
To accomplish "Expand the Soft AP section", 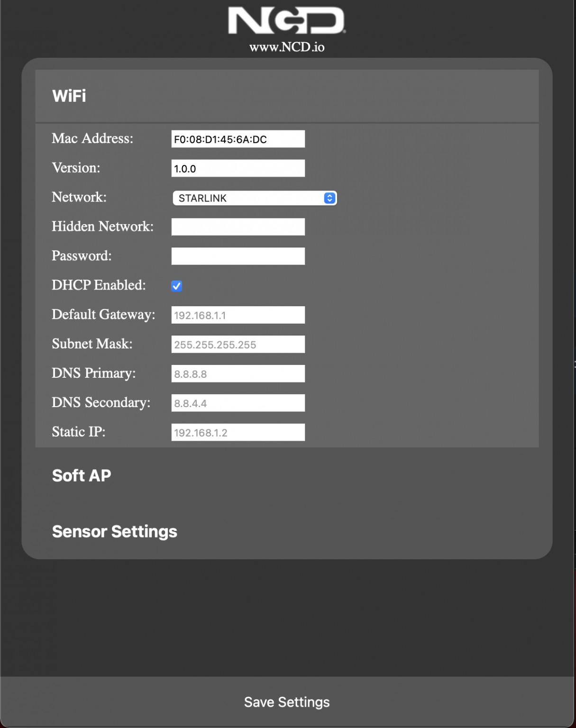I will click(x=81, y=475).
